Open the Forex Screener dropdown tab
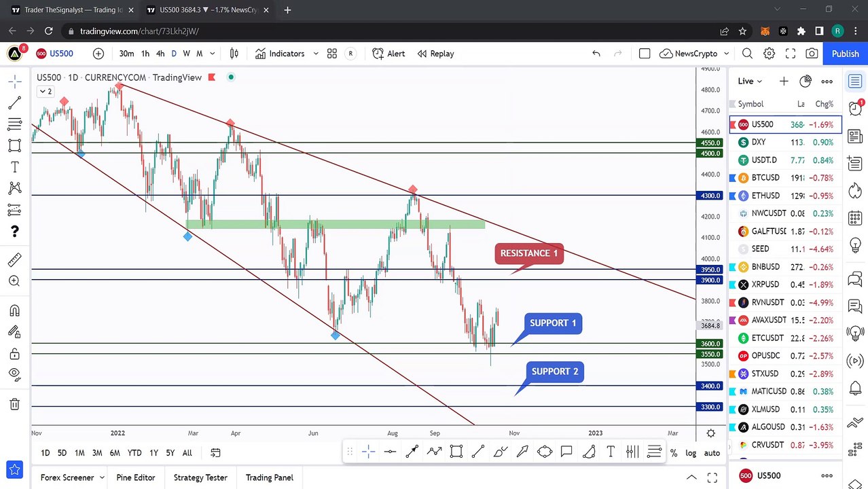Image resolution: width=868 pixels, height=489 pixels. click(x=73, y=477)
